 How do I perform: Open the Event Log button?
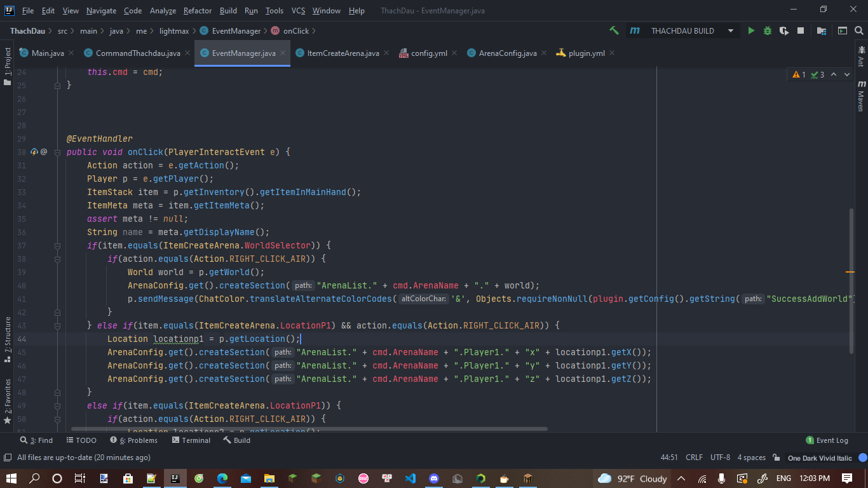pyautogui.click(x=827, y=440)
